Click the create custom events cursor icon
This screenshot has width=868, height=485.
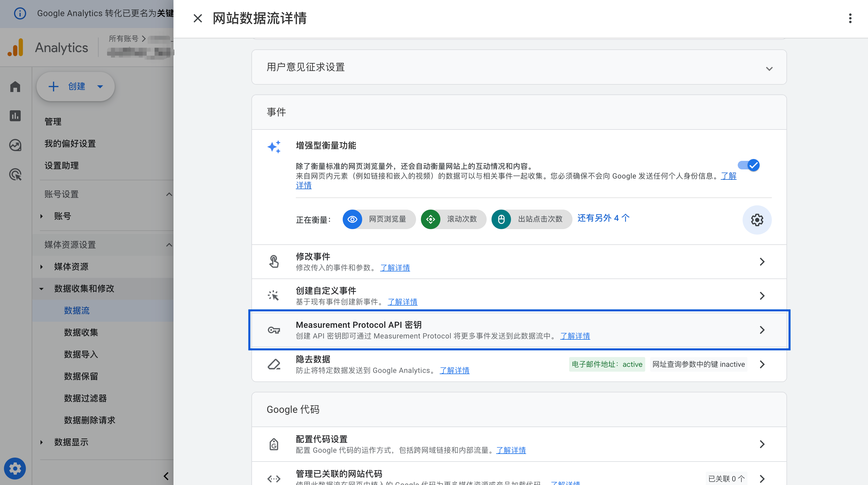coord(273,296)
